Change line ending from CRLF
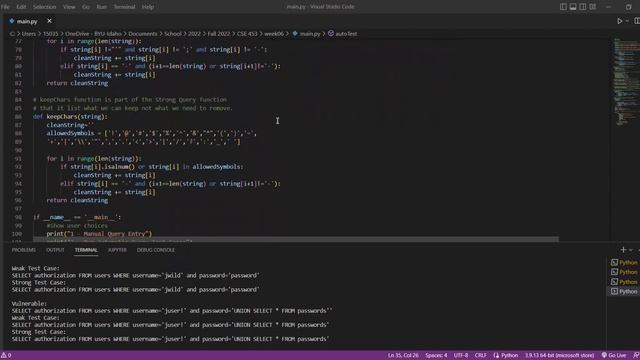This screenshot has height=360, width=640. (x=480, y=355)
